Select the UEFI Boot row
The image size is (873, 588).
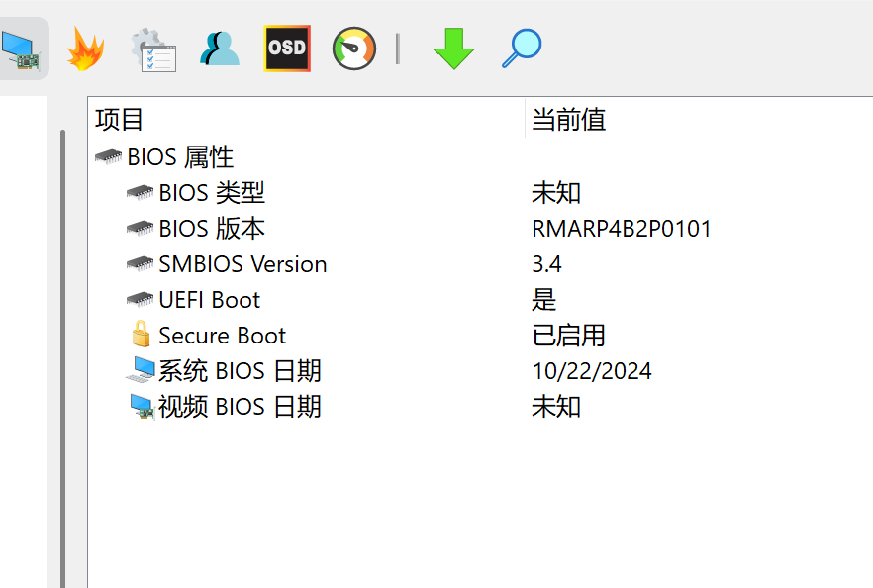click(x=481, y=300)
